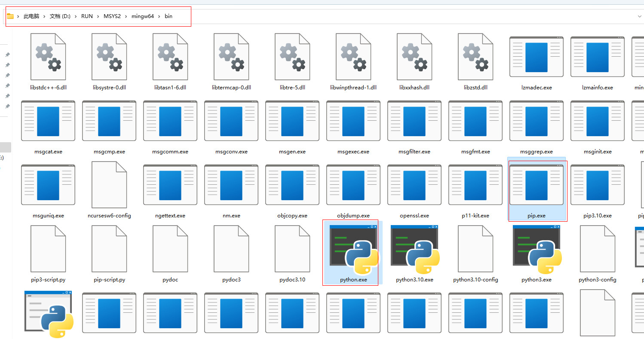Select the libwinpthread-1.dll file icon

coord(353,57)
